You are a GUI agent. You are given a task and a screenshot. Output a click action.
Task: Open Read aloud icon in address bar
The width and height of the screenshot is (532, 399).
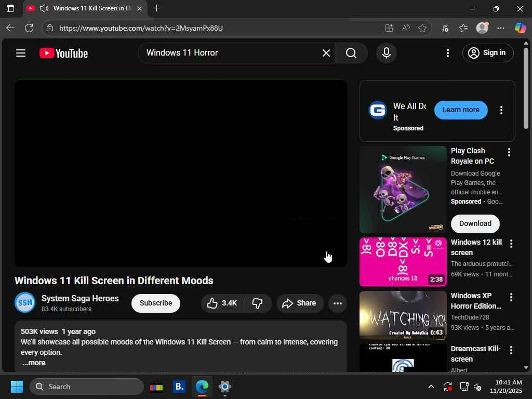click(x=406, y=28)
